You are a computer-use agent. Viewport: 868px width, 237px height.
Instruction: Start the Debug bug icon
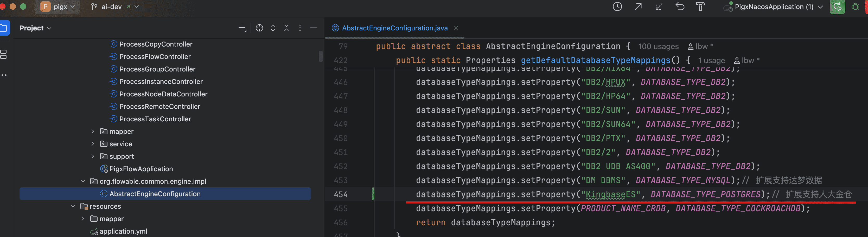pos(855,7)
